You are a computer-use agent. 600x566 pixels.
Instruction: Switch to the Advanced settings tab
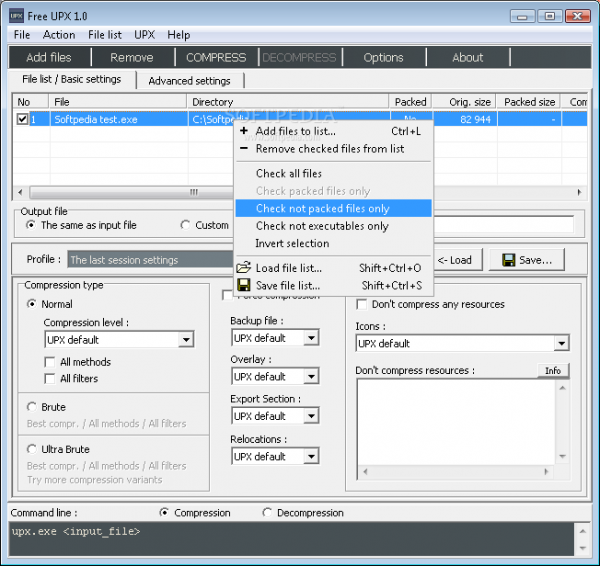pos(190,81)
